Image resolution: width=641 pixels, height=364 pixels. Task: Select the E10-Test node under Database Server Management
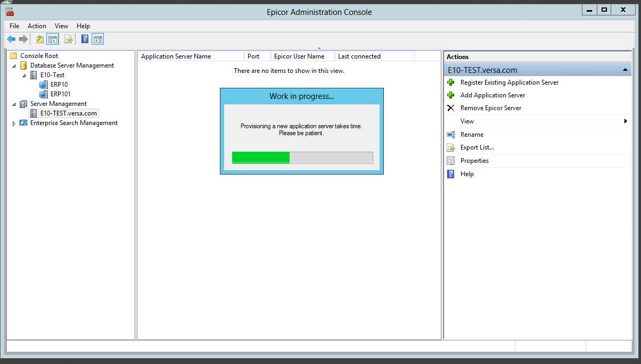pos(52,75)
